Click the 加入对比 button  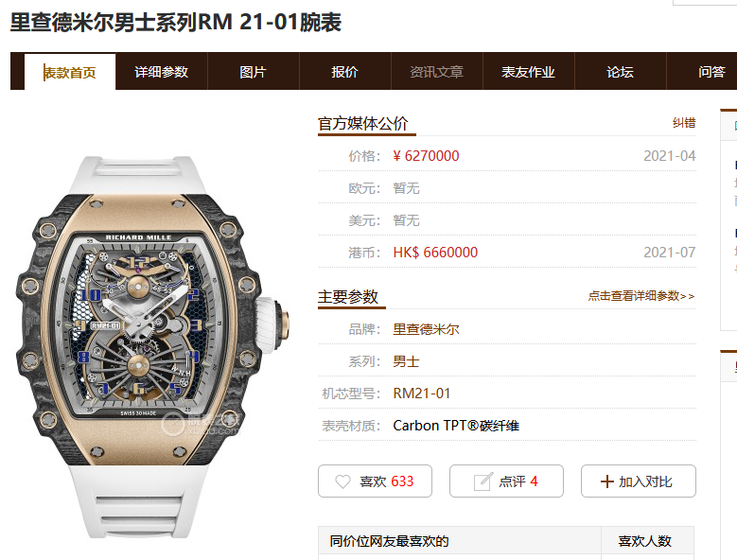[639, 481]
